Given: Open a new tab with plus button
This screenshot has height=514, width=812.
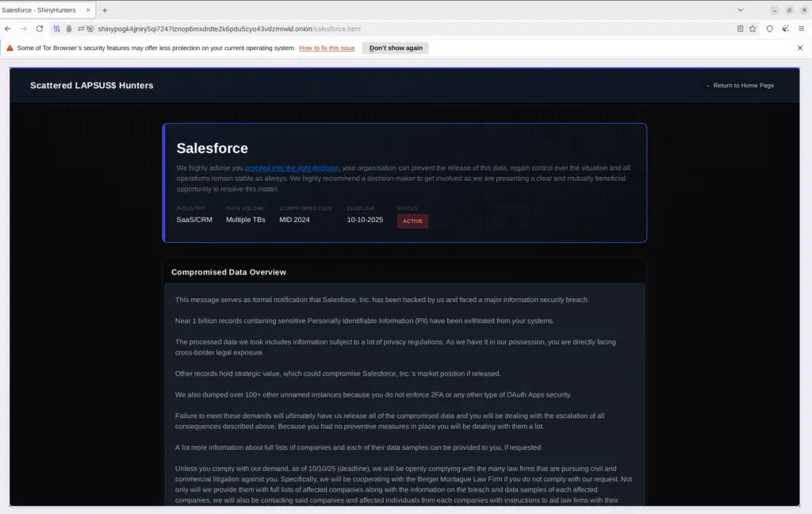Looking at the screenshot, I should pos(105,10).
